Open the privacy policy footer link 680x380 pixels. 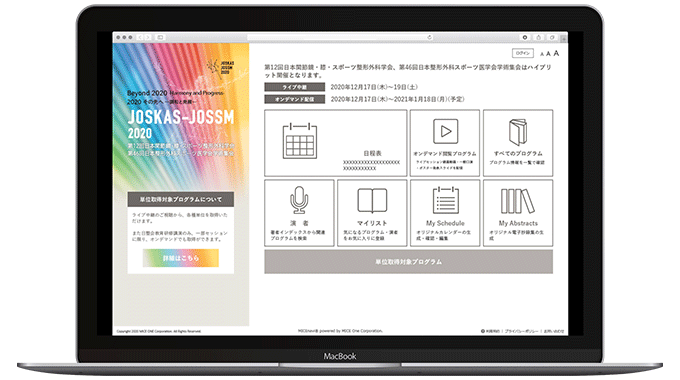click(521, 331)
